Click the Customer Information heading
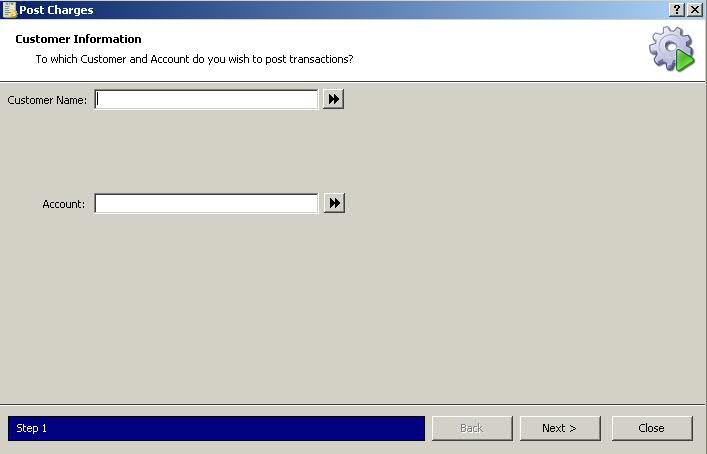Screen dimensions: 707x454 tap(78, 39)
